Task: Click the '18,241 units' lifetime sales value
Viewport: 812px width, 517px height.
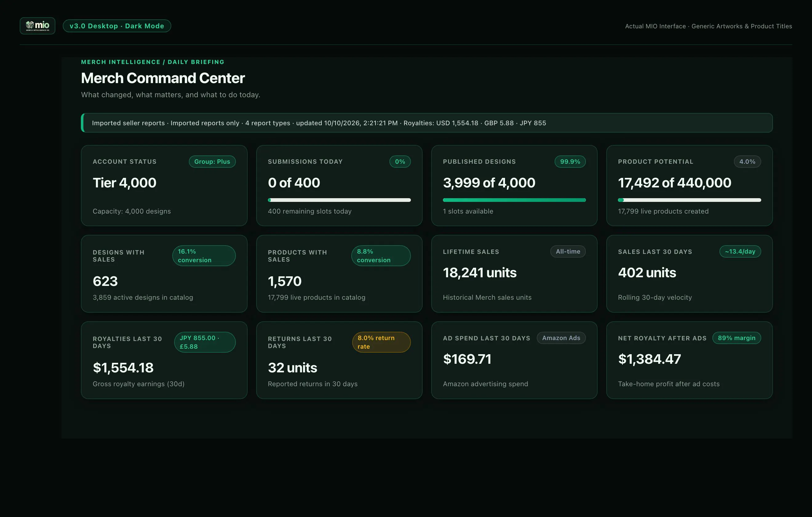Action: point(480,272)
